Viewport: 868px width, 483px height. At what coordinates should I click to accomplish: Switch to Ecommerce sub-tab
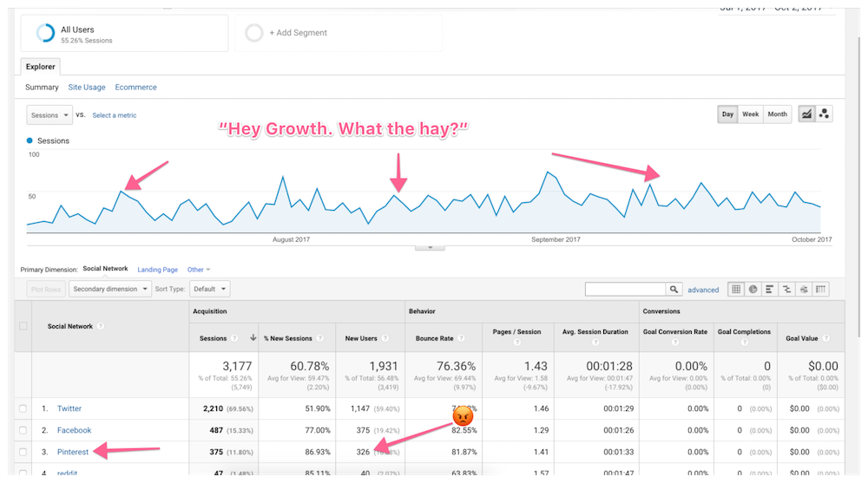point(135,87)
